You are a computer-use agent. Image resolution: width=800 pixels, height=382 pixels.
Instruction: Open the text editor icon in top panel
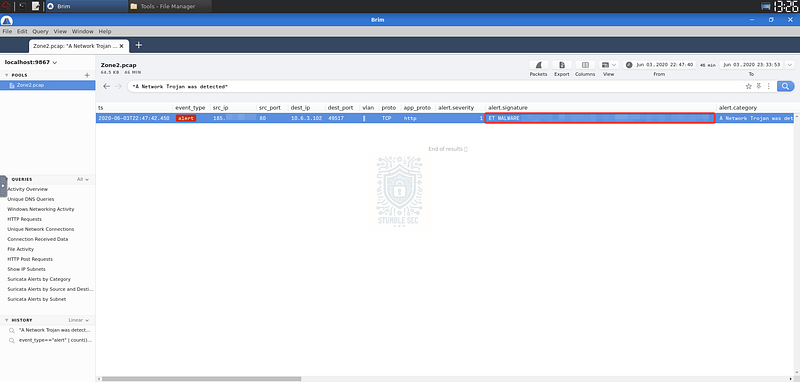(36, 6)
